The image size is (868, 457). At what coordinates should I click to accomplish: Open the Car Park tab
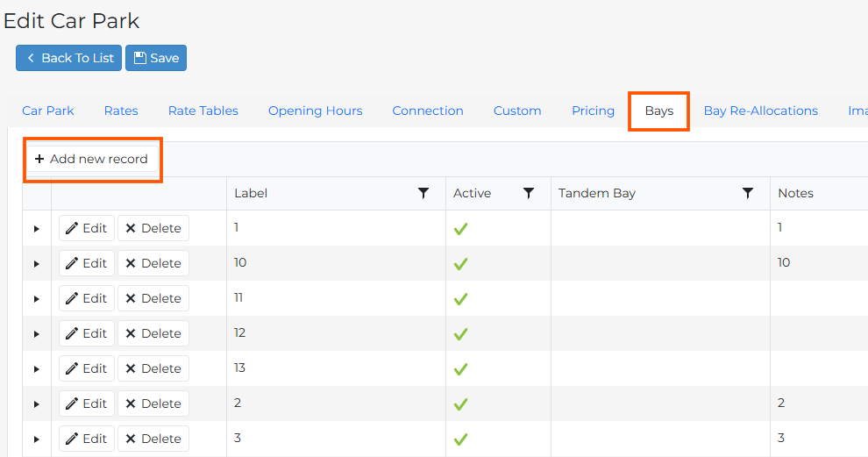[x=48, y=111]
